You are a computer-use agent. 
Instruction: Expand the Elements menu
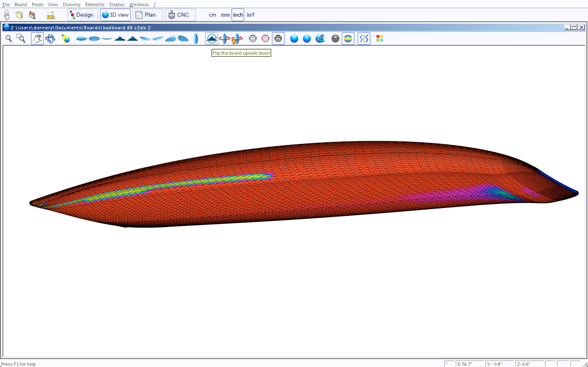95,4
